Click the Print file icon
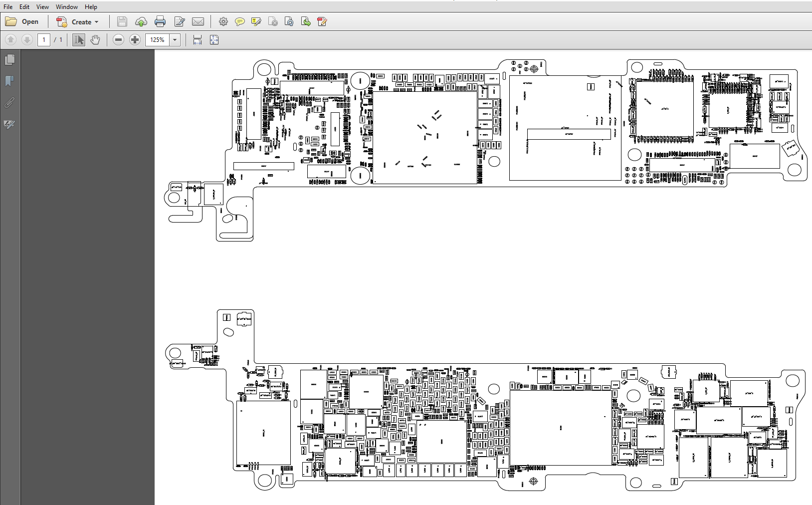812x505 pixels. [160, 21]
